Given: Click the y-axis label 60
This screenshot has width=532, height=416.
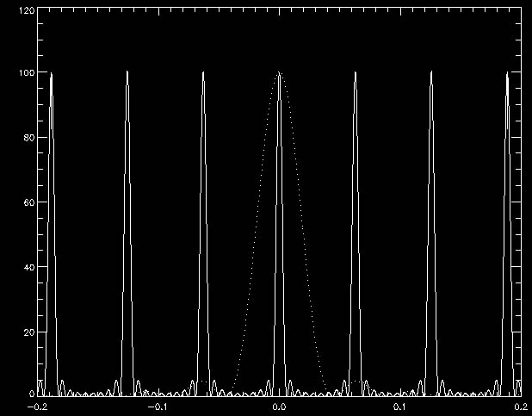Looking at the screenshot, I should [29, 202].
